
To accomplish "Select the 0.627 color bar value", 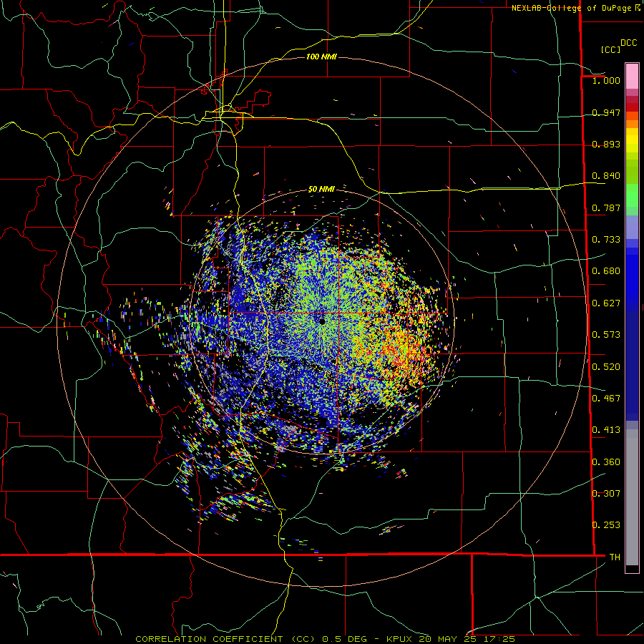I will coord(606,303).
